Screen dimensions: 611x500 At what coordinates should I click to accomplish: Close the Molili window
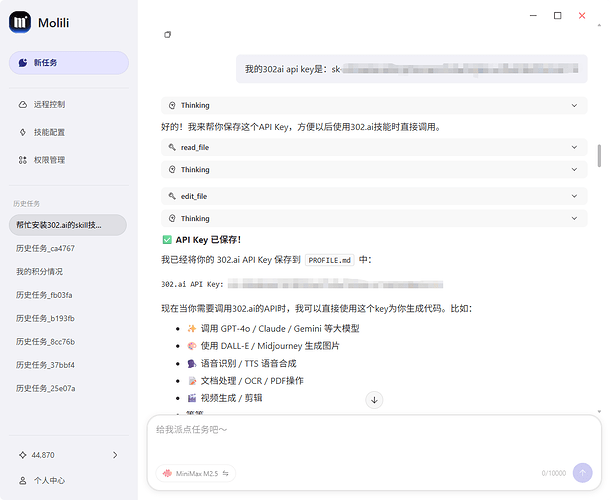coord(582,16)
